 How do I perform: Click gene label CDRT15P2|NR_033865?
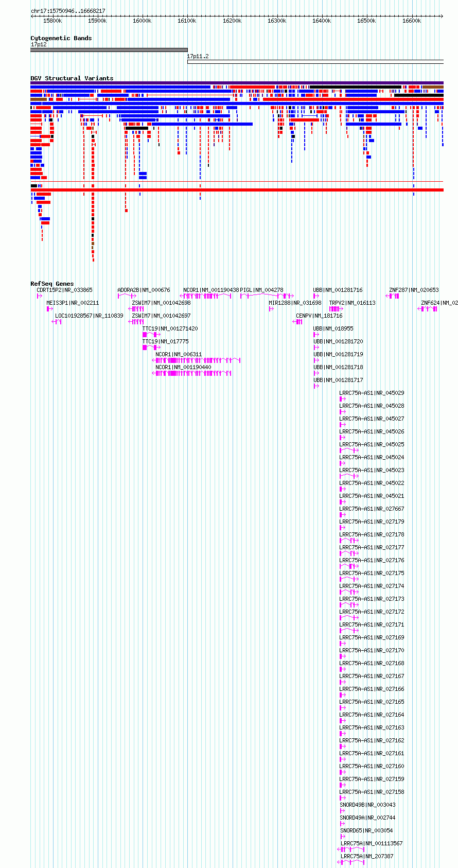tap(65, 290)
